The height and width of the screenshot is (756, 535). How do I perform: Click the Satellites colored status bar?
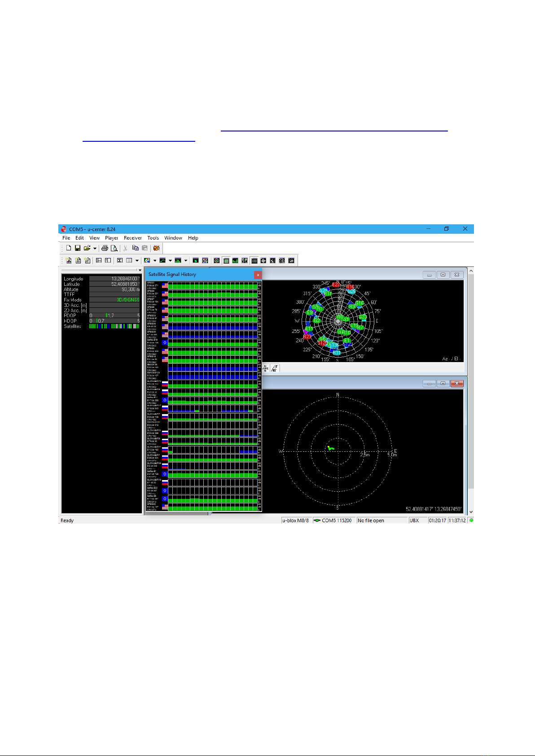[114, 326]
